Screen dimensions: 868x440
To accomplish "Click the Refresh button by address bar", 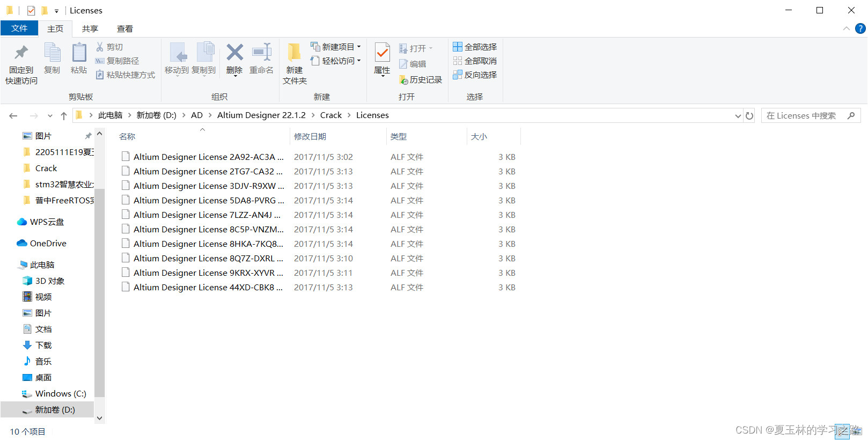I will pyautogui.click(x=749, y=115).
